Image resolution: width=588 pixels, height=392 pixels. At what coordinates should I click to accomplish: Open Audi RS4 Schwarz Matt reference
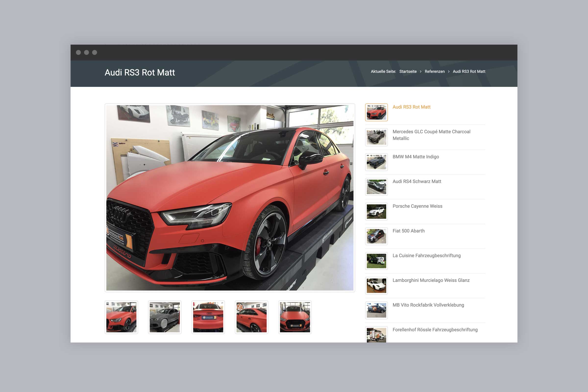click(417, 181)
